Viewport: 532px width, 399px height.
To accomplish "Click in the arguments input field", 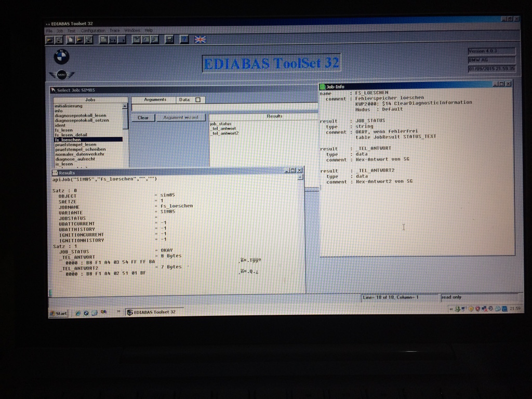I will 224,108.
